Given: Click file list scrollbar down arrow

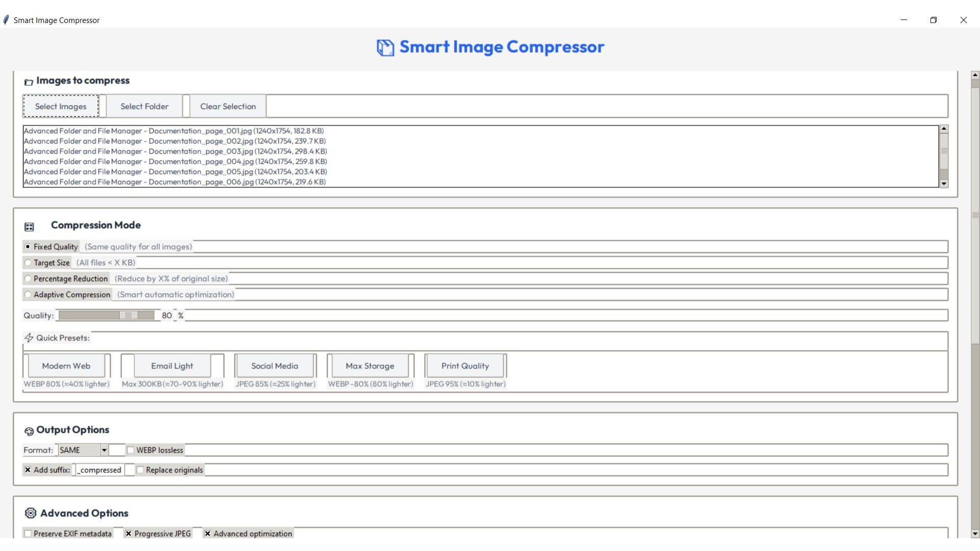Looking at the screenshot, I should tap(944, 184).
